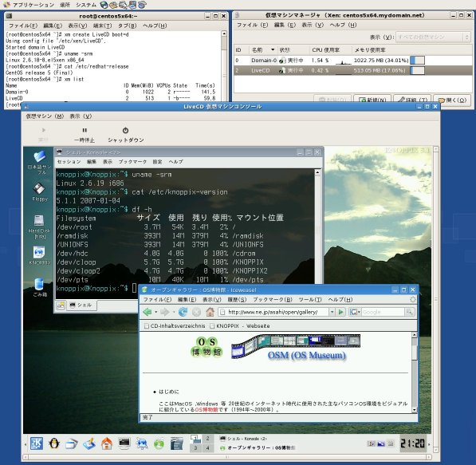Launch web browser globe icon in GNOME panel
The image size is (476, 465).
[x=104, y=5]
